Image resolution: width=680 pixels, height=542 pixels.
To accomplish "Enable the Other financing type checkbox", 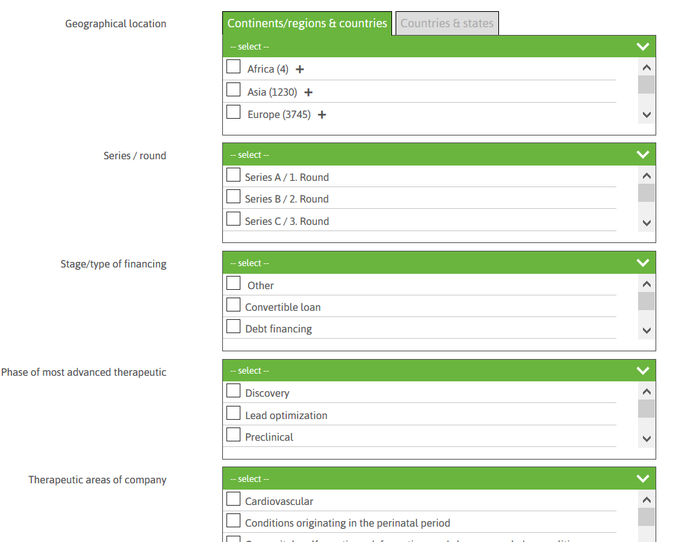I will tap(233, 283).
